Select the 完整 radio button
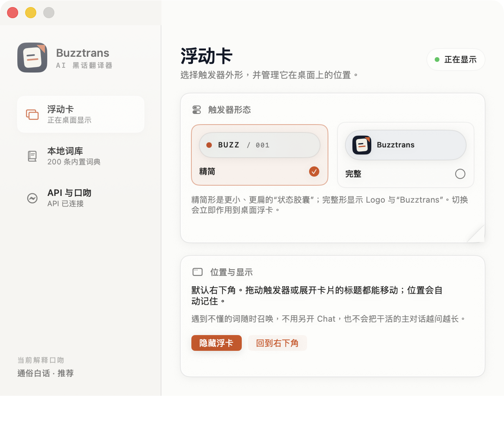Viewport: 504px width, 421px height. 460,174
